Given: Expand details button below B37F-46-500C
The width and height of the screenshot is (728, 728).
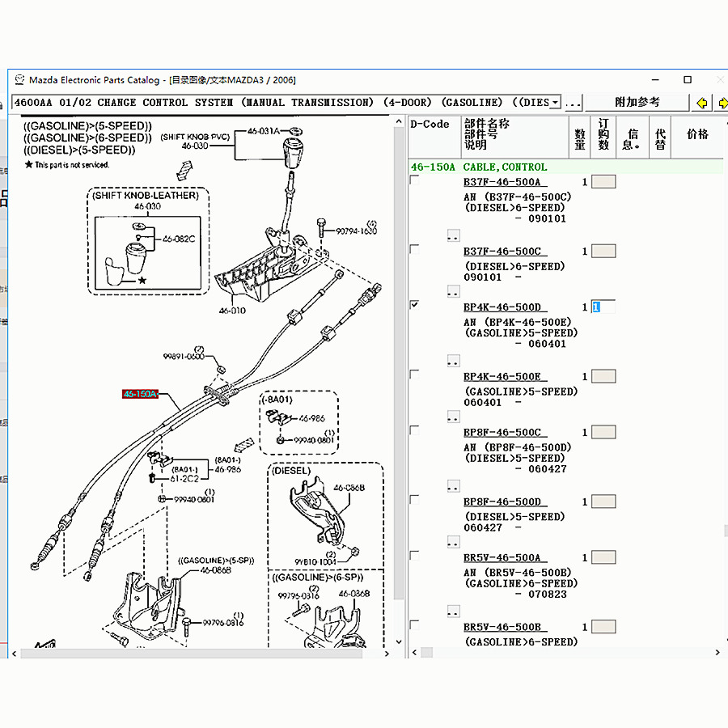Looking at the screenshot, I should click(x=453, y=291).
